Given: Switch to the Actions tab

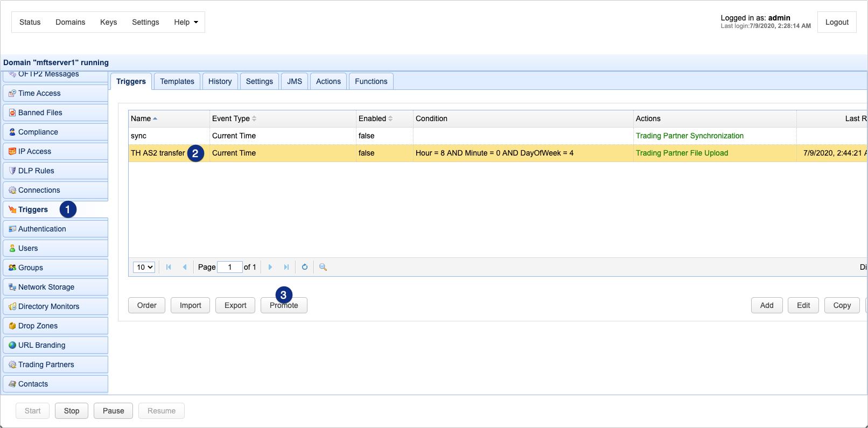Looking at the screenshot, I should [328, 81].
